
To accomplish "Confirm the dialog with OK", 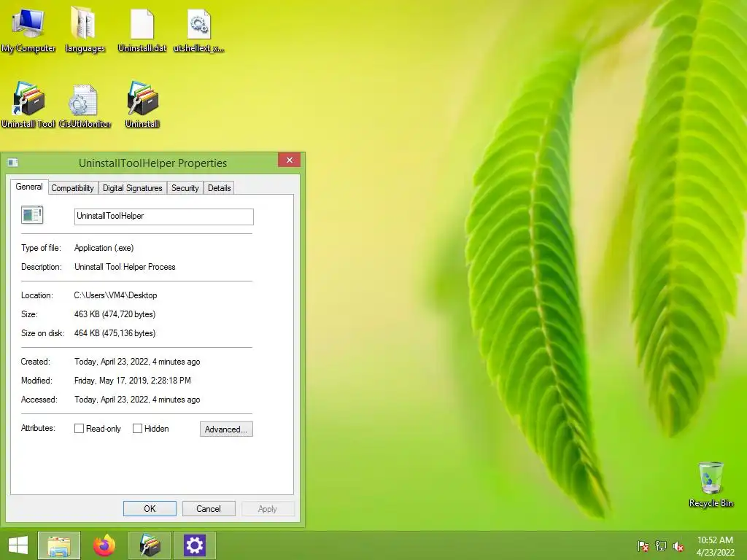I will pyautogui.click(x=150, y=508).
